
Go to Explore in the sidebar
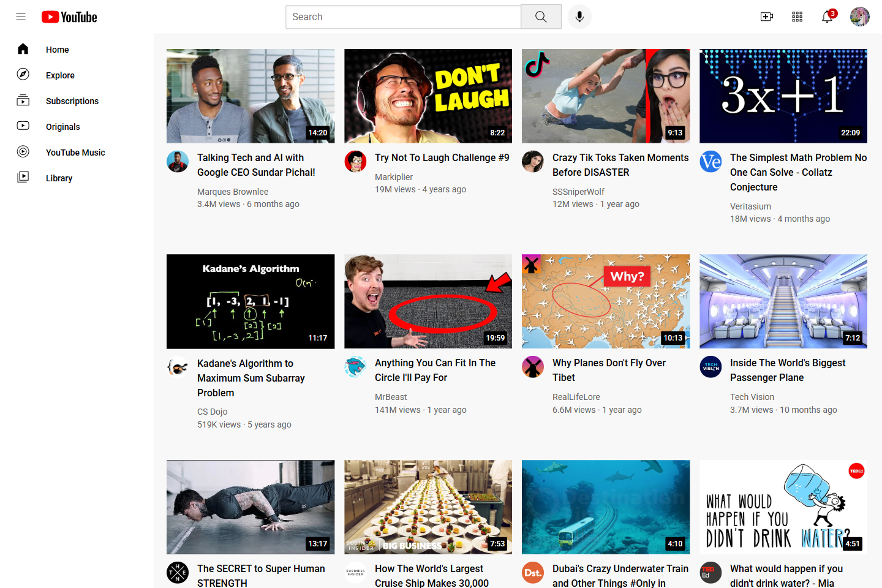60,75
